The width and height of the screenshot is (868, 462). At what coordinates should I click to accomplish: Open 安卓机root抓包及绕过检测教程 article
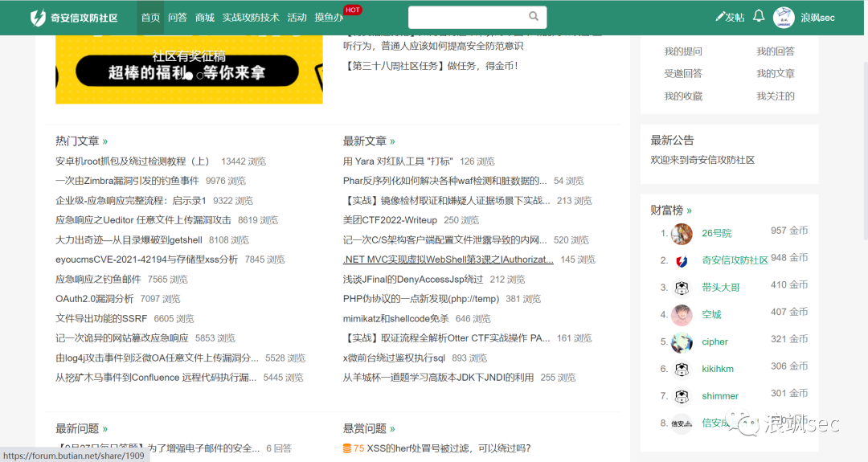click(134, 161)
